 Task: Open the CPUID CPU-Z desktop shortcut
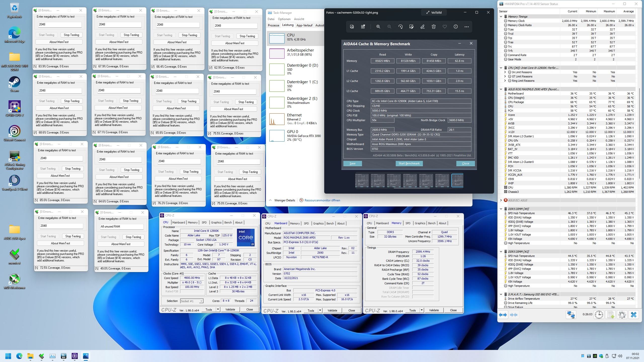(14, 109)
